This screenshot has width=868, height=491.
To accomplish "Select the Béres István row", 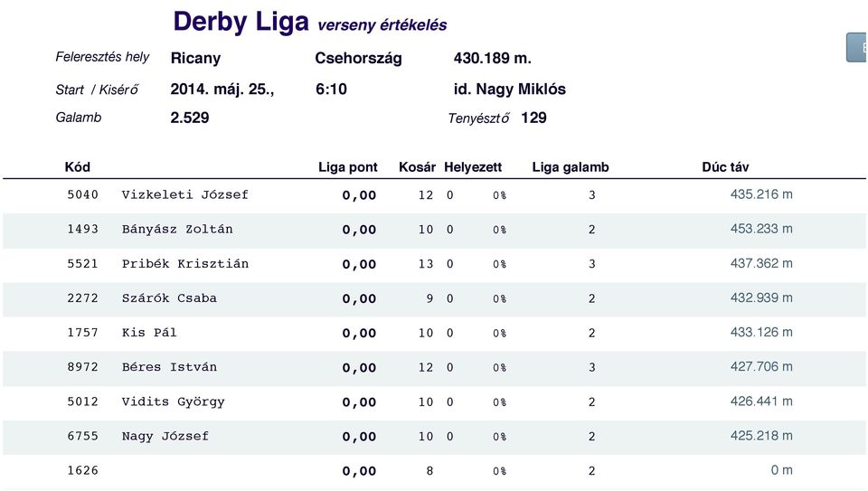I will click(x=434, y=368).
